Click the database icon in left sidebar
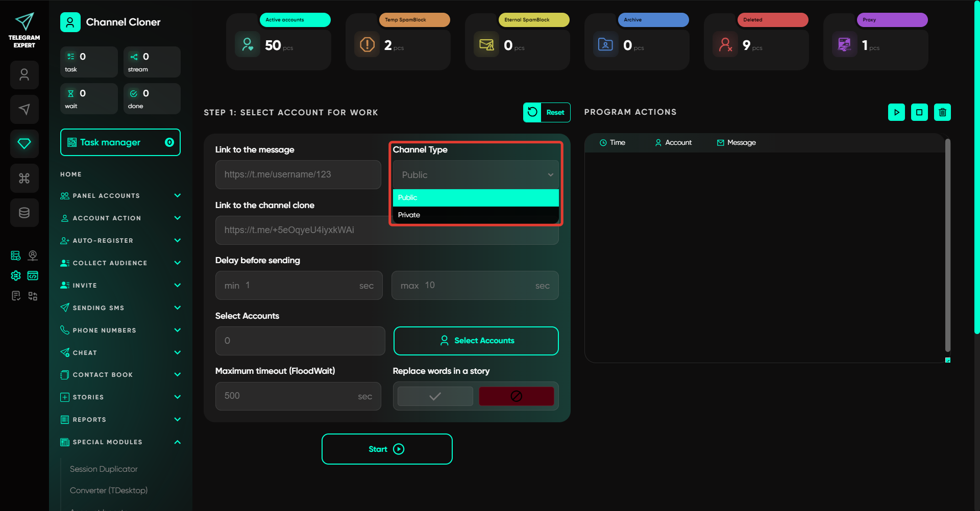Image resolution: width=980 pixels, height=511 pixels. tap(24, 213)
